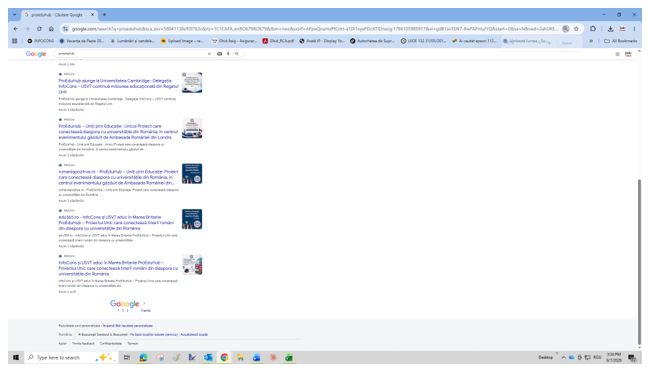Image resolution: width=648 pixels, height=372 pixels.
Task: Click the taskbar 'Type here to search' box
Action: click(x=70, y=358)
